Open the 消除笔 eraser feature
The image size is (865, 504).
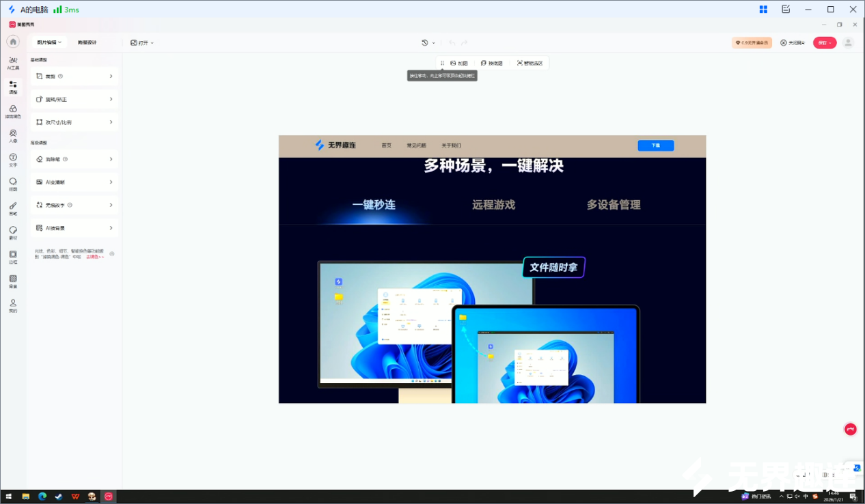(74, 158)
